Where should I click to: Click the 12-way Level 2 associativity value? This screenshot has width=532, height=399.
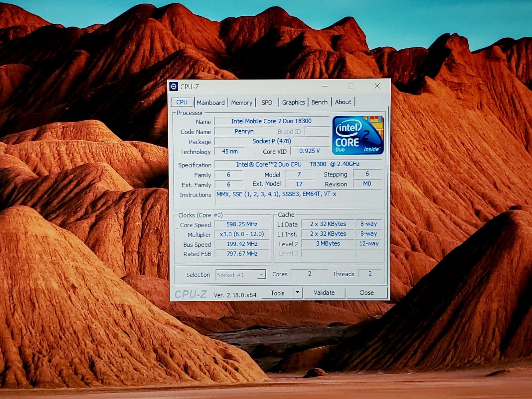point(369,243)
